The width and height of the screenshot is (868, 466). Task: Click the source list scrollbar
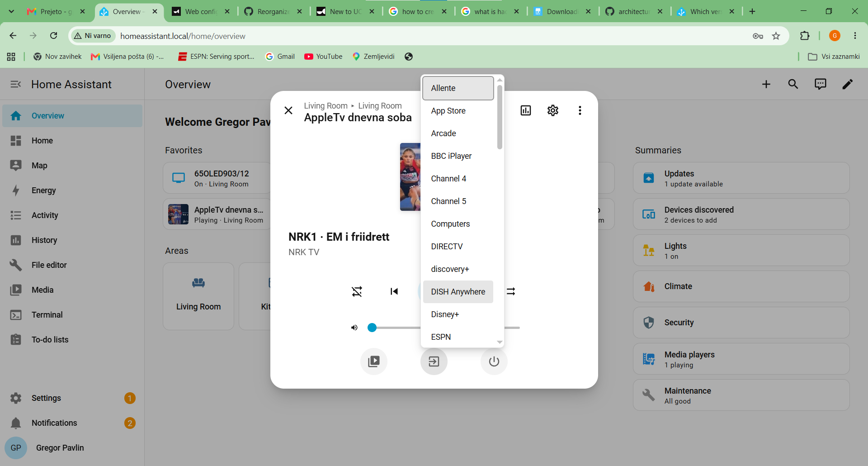tap(500, 117)
